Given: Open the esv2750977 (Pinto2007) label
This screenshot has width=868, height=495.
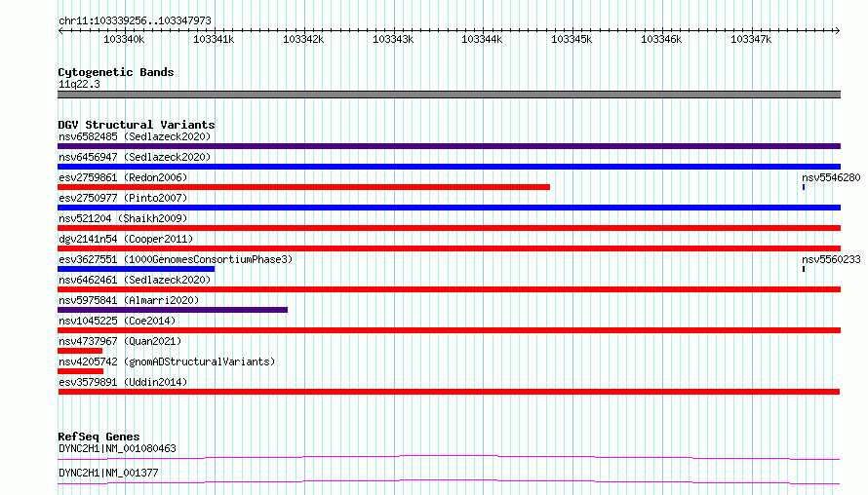Looking at the screenshot, I should click(123, 198).
